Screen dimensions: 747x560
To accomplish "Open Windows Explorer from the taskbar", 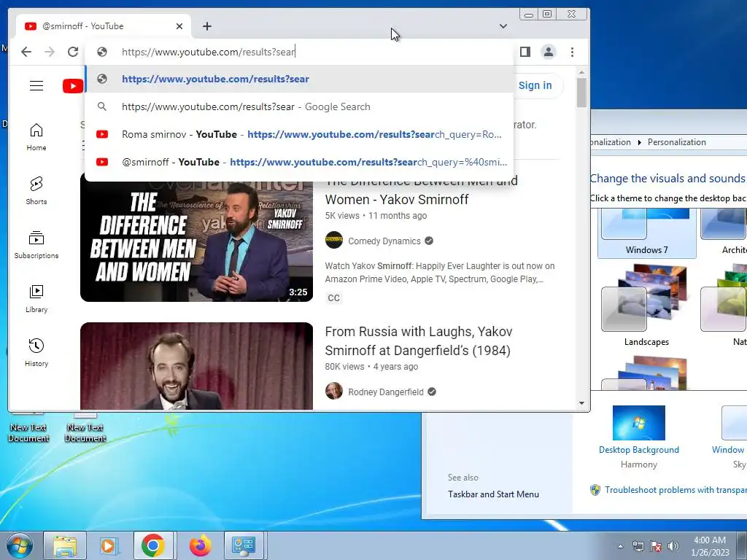I will point(65,545).
